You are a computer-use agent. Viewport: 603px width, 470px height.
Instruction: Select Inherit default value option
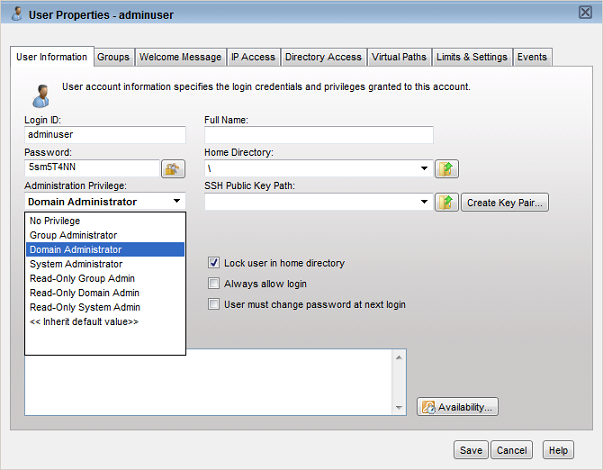click(x=84, y=322)
